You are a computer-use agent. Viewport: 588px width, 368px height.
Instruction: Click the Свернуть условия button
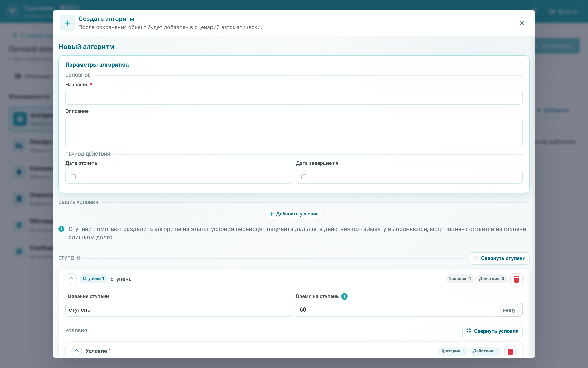click(492, 331)
